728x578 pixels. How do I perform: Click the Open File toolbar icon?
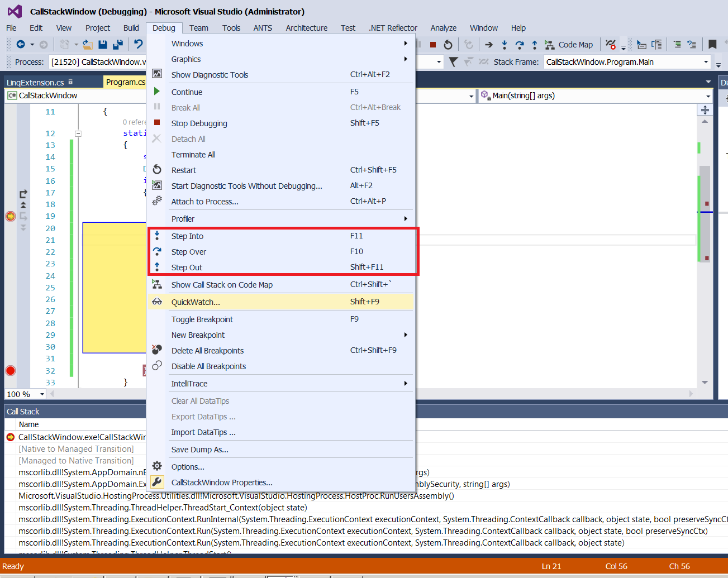87,44
